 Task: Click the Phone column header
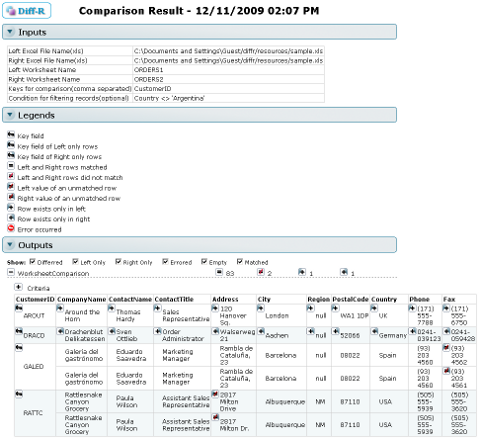pos(419,299)
